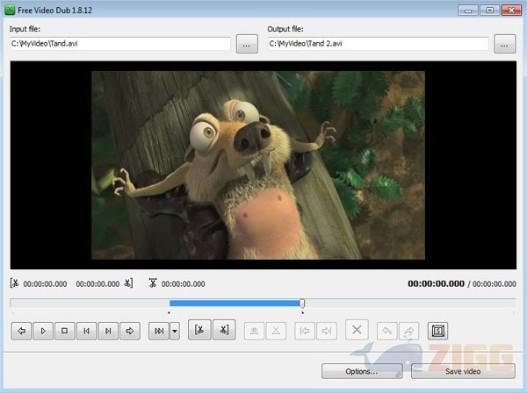The width and height of the screenshot is (527, 393).
Task: Open the dropdown arrow beside the seek button
Action: click(x=174, y=331)
